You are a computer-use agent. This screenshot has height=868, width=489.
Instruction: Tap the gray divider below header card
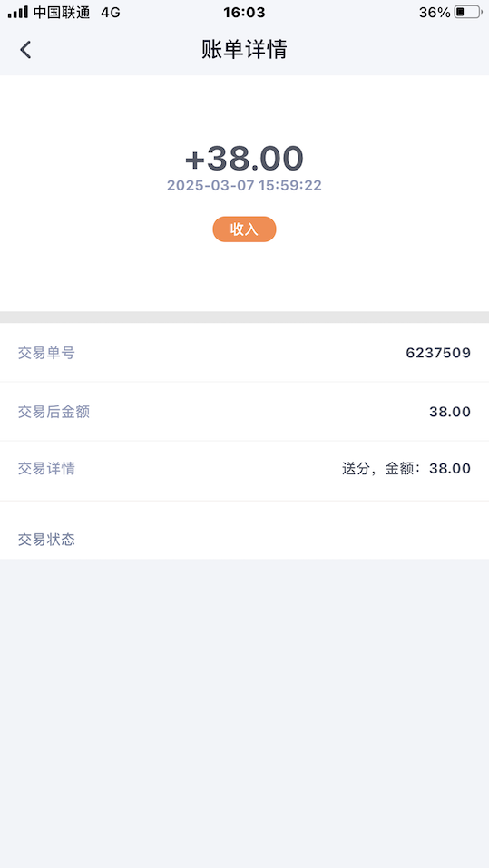[244, 317]
